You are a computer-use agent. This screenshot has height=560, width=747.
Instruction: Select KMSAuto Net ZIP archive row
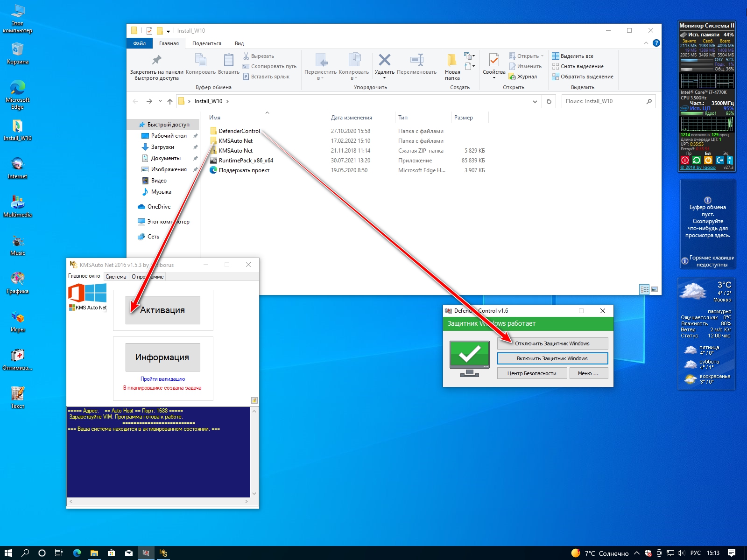point(235,151)
